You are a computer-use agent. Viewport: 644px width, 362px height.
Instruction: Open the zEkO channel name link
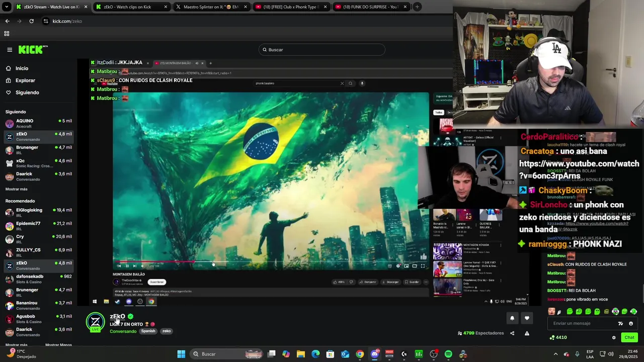coord(117,316)
